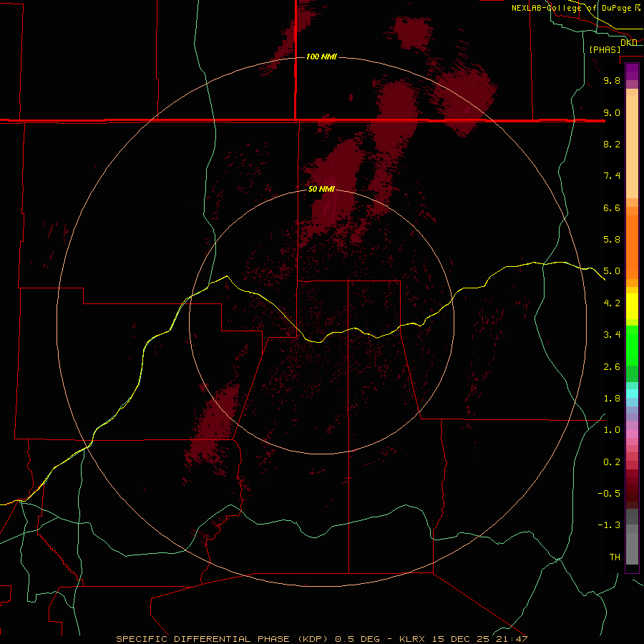Viewport: 644px width, 644px height.
Task: Click the 1.0 value on the scale
Action: pyautogui.click(x=612, y=430)
